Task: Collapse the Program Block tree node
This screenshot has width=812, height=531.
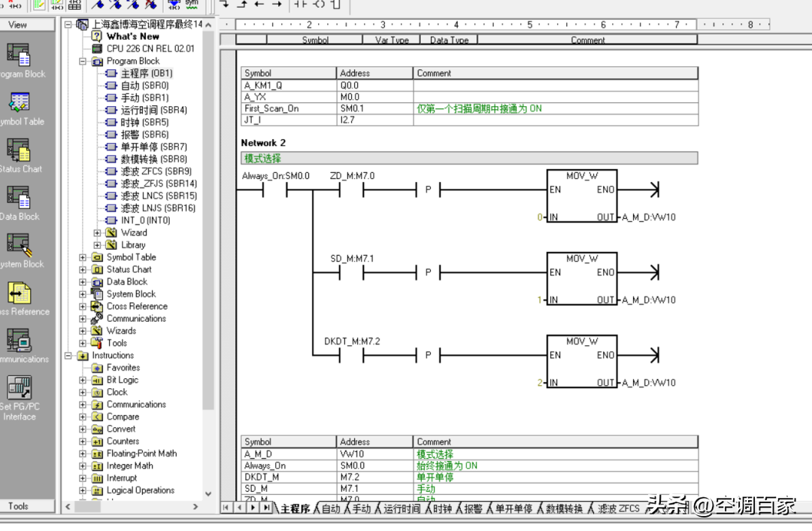Action: click(x=83, y=62)
